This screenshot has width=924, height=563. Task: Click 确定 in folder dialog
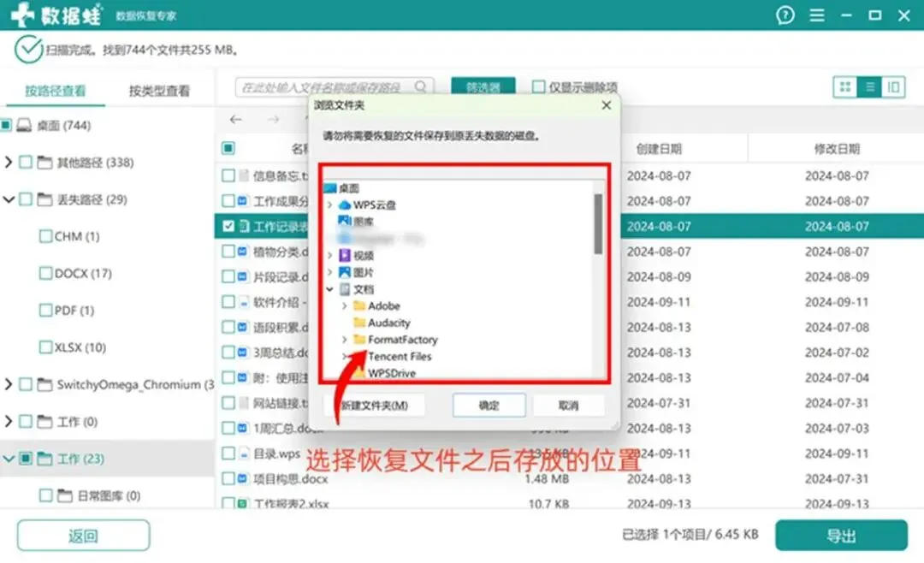pyautogui.click(x=489, y=405)
